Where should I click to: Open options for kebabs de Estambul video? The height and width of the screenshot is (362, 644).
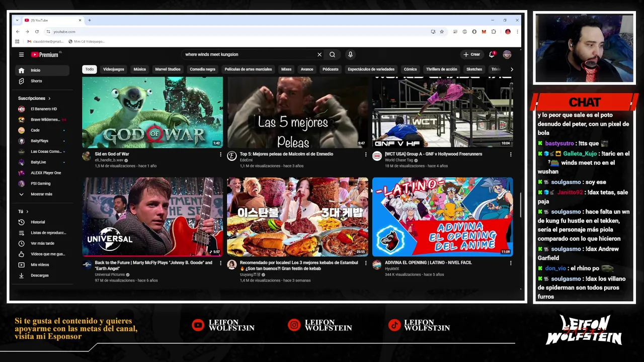(x=366, y=263)
